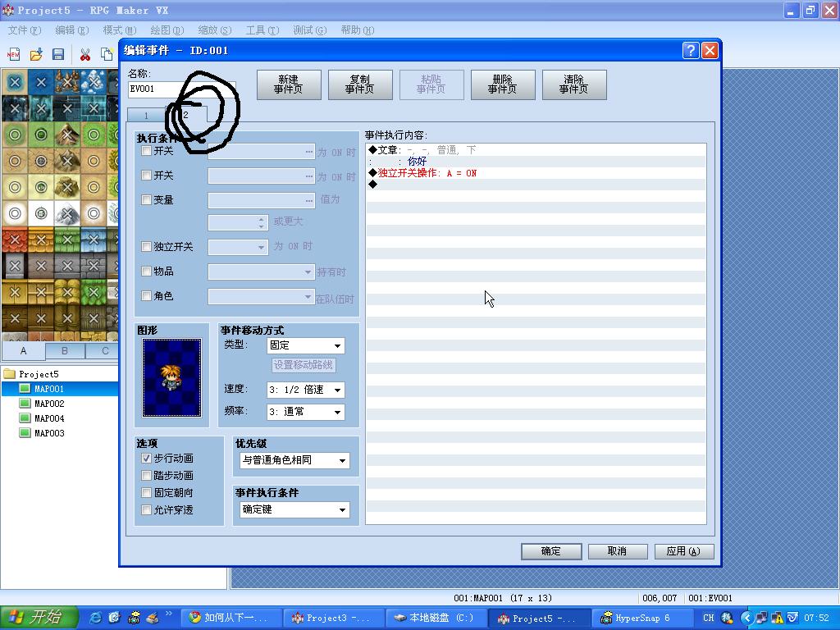The image size is (840, 630).
Task: Click the 图形 character sprite preview
Action: (x=172, y=377)
